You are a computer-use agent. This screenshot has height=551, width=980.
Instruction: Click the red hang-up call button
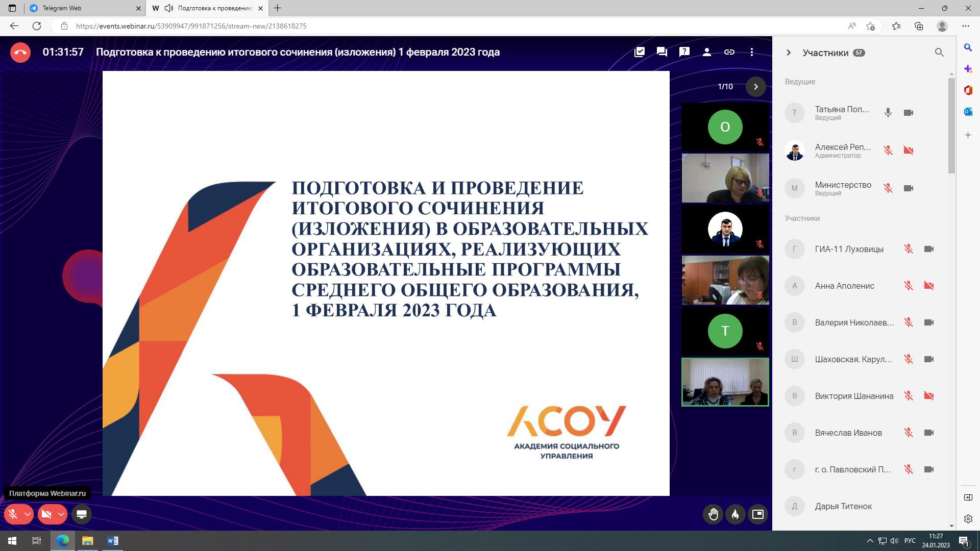click(20, 53)
